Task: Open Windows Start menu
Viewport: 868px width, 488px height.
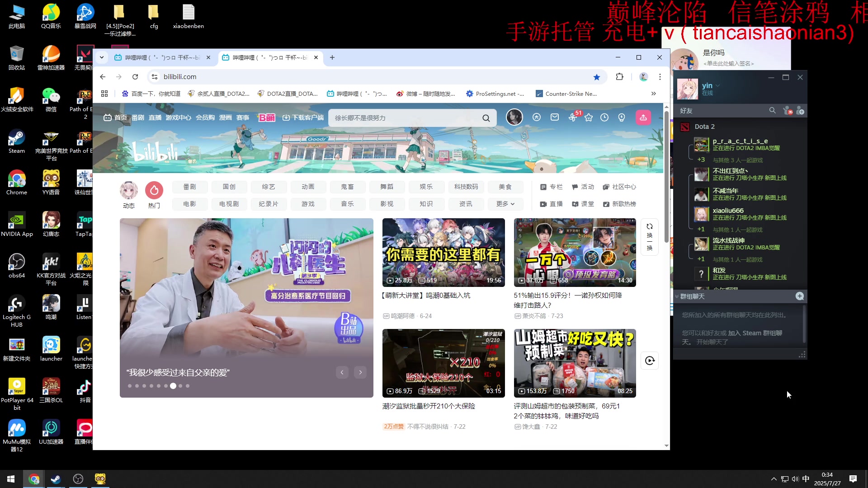Action: pyautogui.click(x=11, y=479)
